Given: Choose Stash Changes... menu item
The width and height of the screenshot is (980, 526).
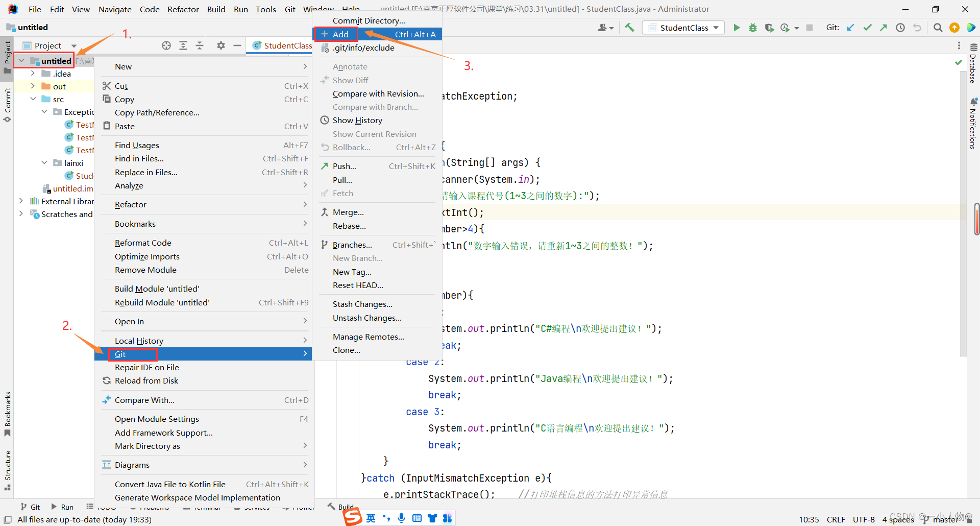Looking at the screenshot, I should pos(377,304).
